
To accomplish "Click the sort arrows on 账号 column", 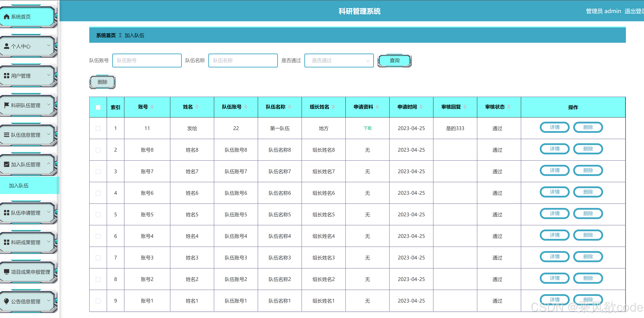I will click(152, 107).
